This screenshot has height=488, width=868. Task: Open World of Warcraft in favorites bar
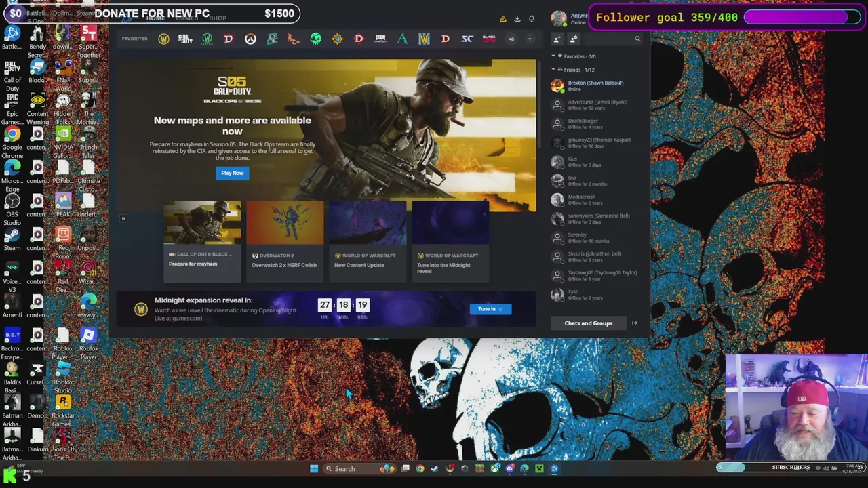click(163, 39)
